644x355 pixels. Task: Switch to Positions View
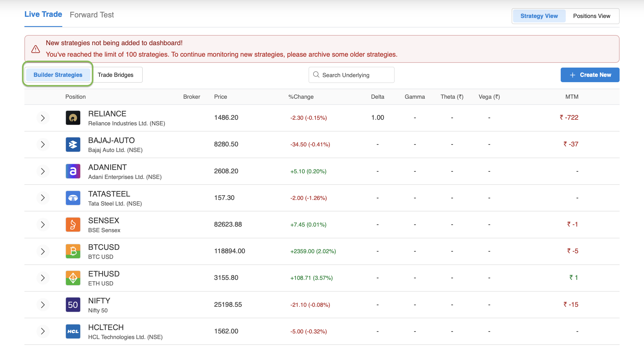[x=592, y=16]
